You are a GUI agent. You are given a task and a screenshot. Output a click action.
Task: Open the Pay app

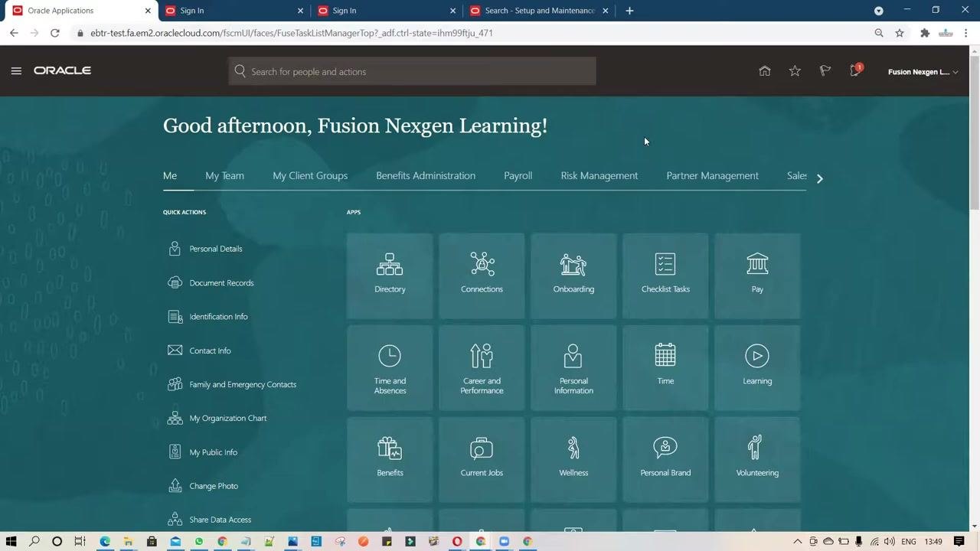click(757, 275)
